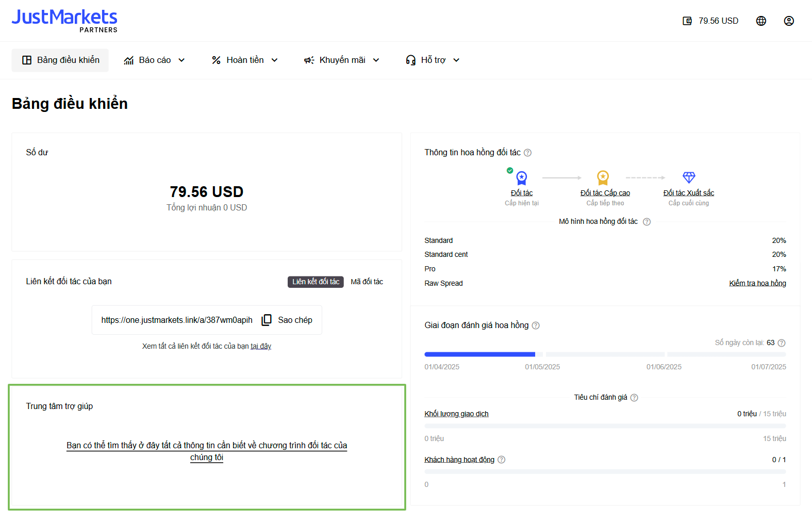The image size is (812, 522).
Task: Open the Đối tác Xuất sắc link
Action: (689, 193)
